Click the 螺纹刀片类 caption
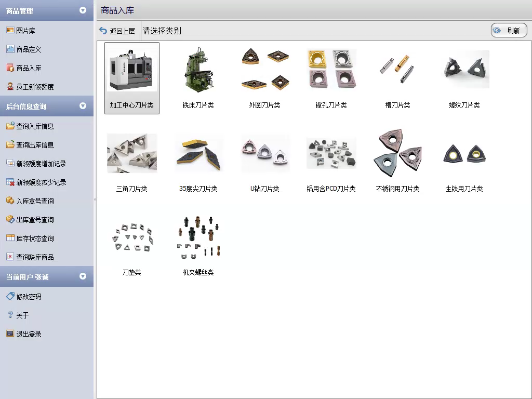 (464, 105)
